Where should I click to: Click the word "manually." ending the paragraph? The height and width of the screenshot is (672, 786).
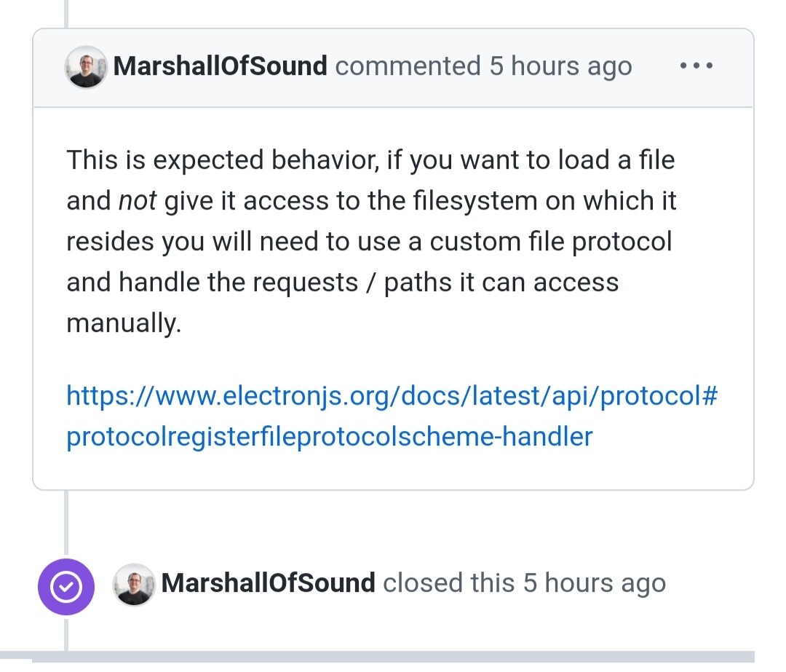coord(124,323)
